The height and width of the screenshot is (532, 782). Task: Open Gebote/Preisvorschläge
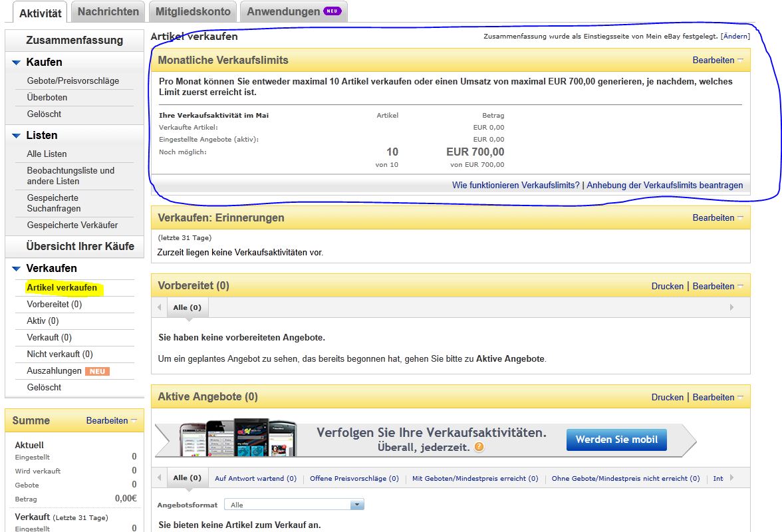(73, 80)
